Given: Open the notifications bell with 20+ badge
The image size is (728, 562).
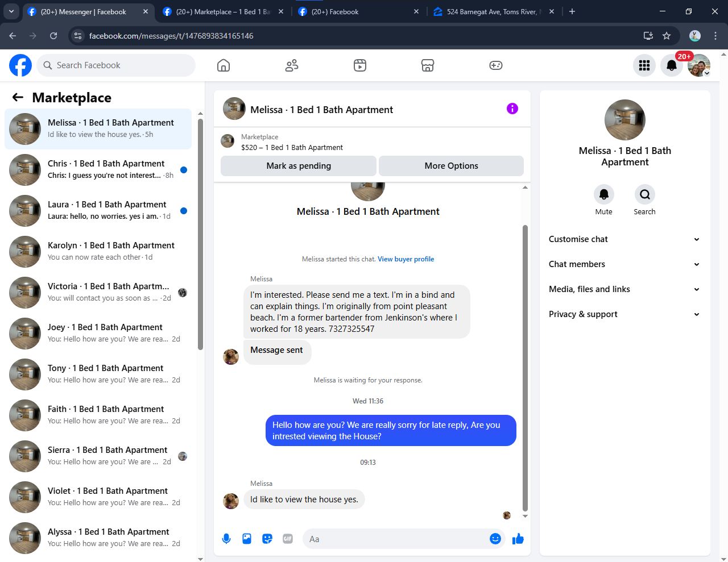Looking at the screenshot, I should tap(672, 65).
